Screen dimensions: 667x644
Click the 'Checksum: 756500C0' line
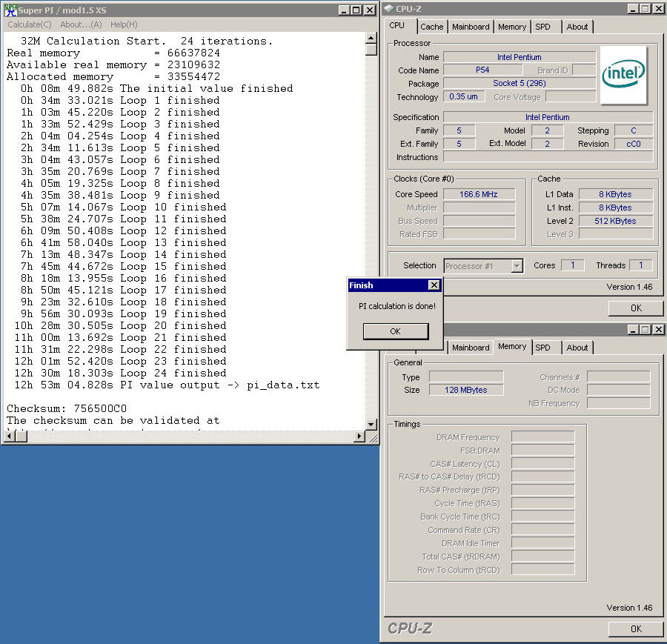click(x=67, y=409)
